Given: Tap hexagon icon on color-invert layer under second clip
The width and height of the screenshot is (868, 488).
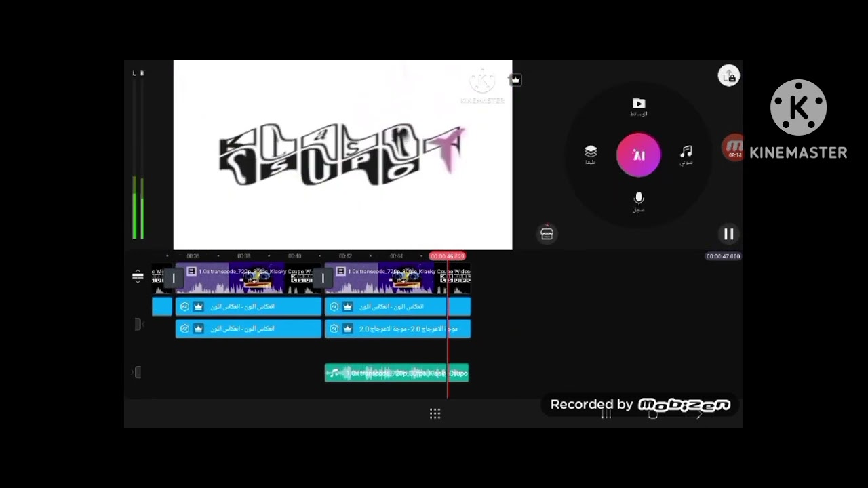Looking at the screenshot, I should click(x=334, y=307).
